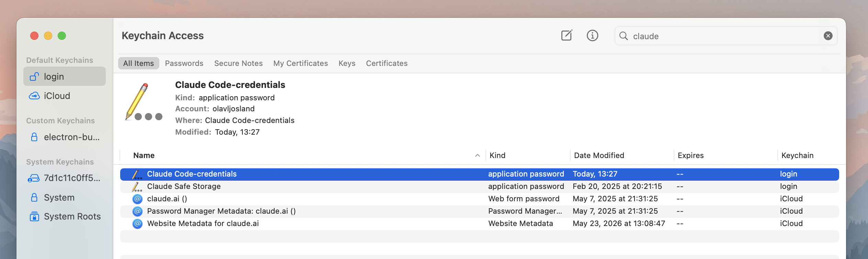Click the lock icon beside electron-bu...
Image resolution: width=868 pixels, height=259 pixels.
pyautogui.click(x=34, y=137)
